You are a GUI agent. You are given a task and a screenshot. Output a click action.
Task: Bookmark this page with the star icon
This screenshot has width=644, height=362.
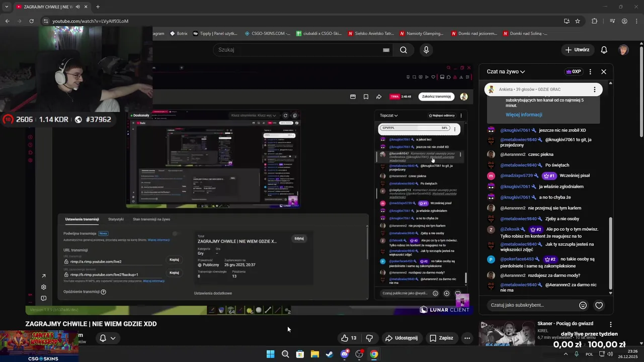point(578,21)
